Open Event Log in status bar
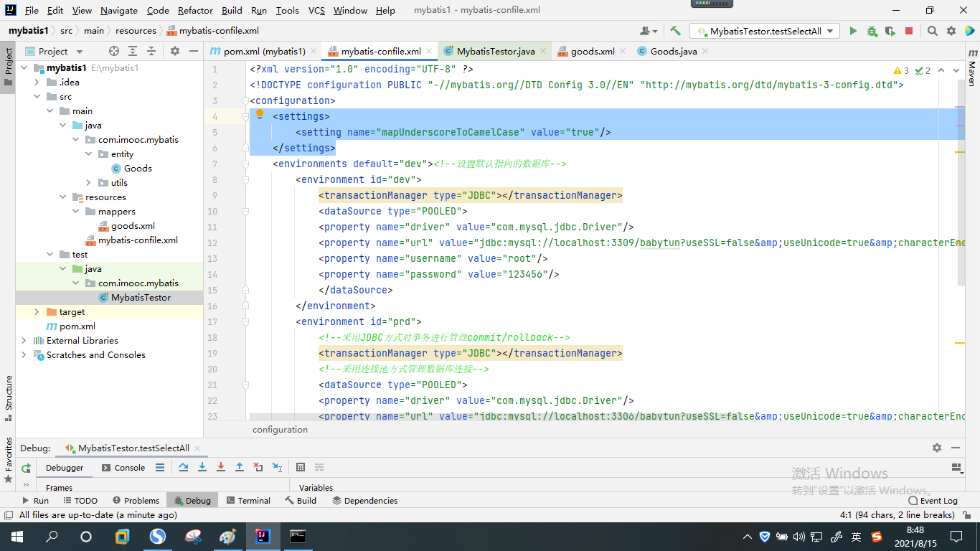This screenshot has width=980, height=551. click(933, 501)
